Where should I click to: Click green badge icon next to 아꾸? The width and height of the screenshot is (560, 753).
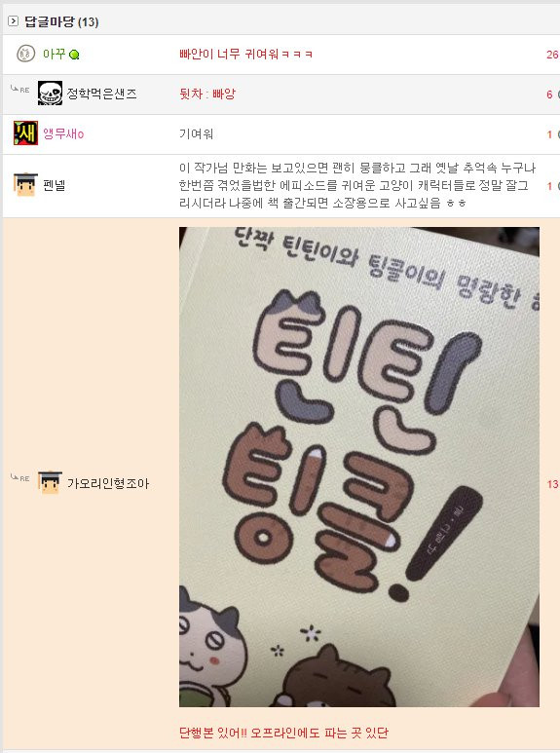74,55
